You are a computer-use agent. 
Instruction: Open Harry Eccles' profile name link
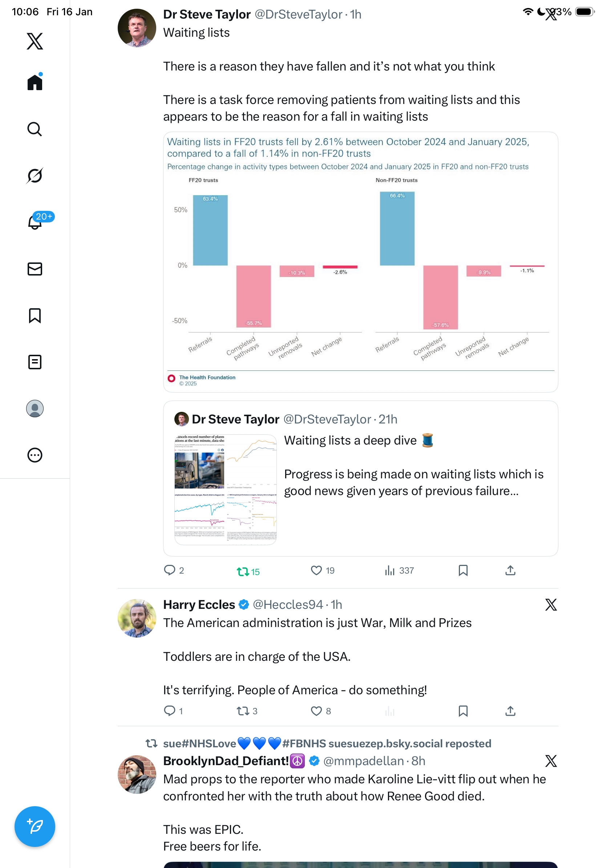pos(199,605)
